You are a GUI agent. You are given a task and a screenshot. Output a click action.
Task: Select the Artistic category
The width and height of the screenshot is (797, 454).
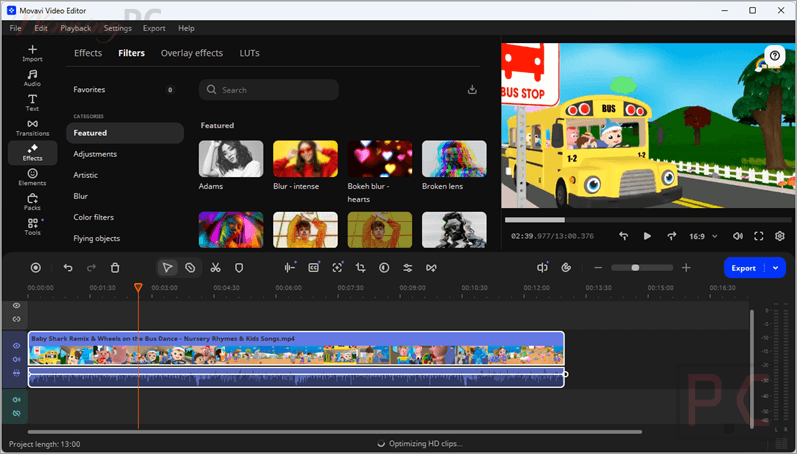pyautogui.click(x=125, y=175)
